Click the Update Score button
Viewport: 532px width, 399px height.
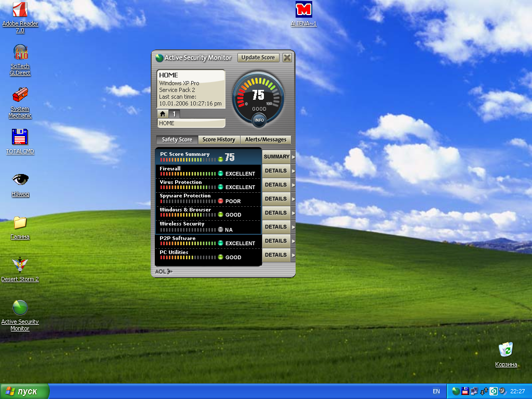coord(258,58)
